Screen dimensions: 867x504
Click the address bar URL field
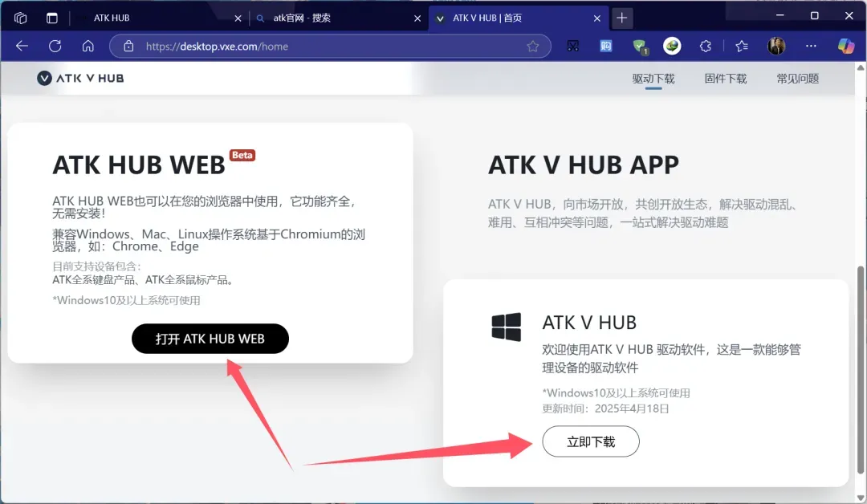[x=330, y=46]
